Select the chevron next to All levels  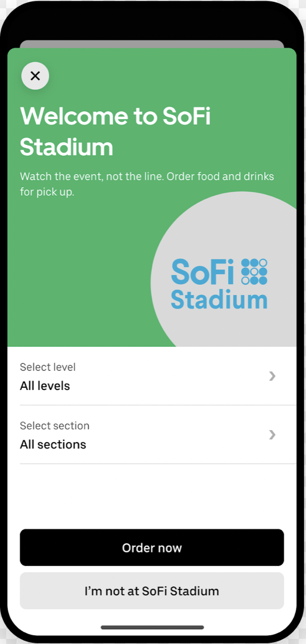[x=272, y=376]
